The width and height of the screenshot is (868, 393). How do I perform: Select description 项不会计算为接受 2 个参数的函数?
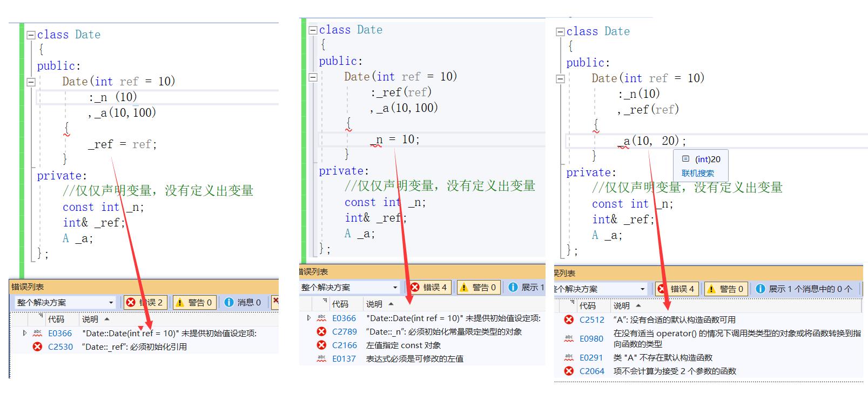[x=675, y=371]
